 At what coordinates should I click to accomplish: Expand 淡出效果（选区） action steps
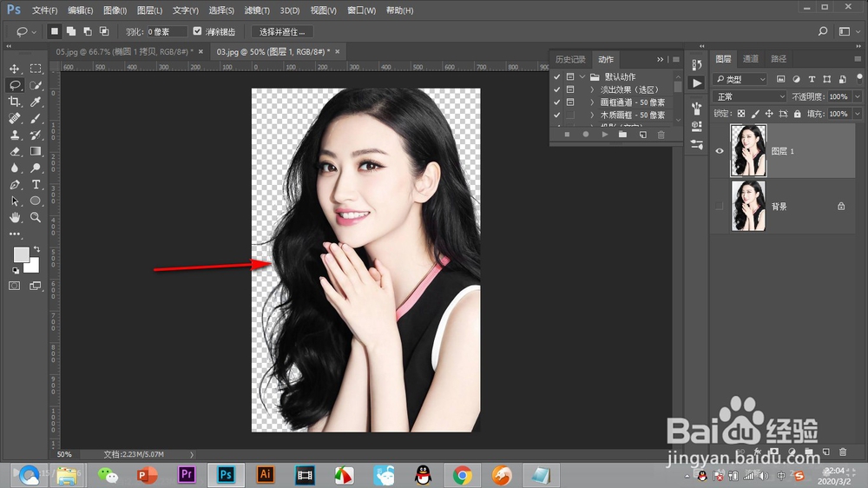click(592, 89)
